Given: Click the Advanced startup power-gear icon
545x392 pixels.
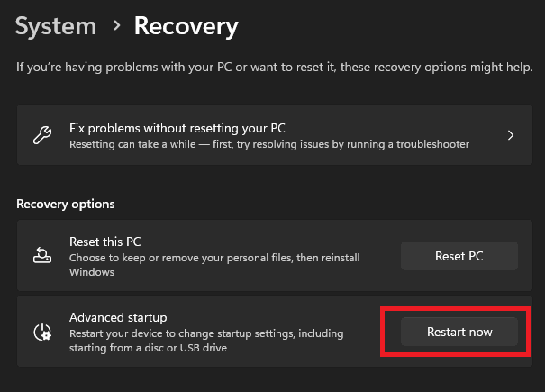Looking at the screenshot, I should (41, 332).
